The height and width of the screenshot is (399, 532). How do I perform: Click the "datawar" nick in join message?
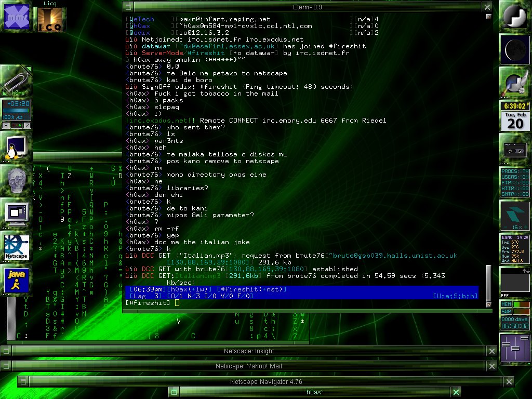pyautogui.click(x=156, y=46)
